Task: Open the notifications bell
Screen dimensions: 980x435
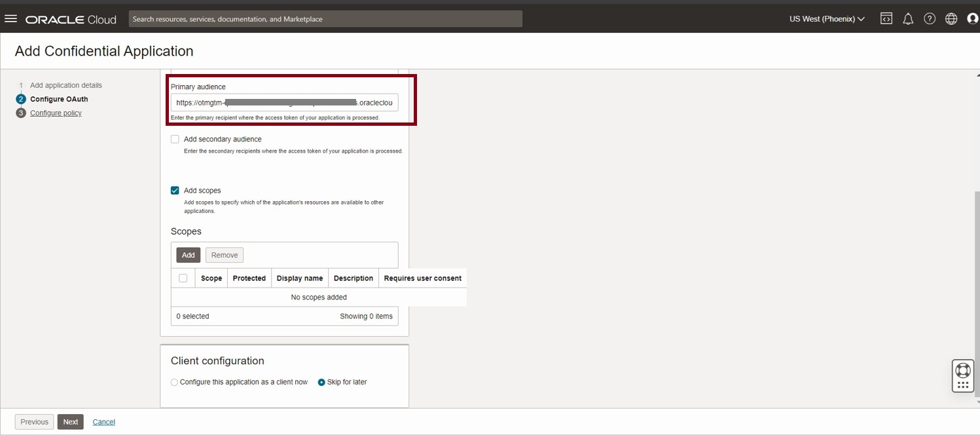Action: [x=908, y=19]
